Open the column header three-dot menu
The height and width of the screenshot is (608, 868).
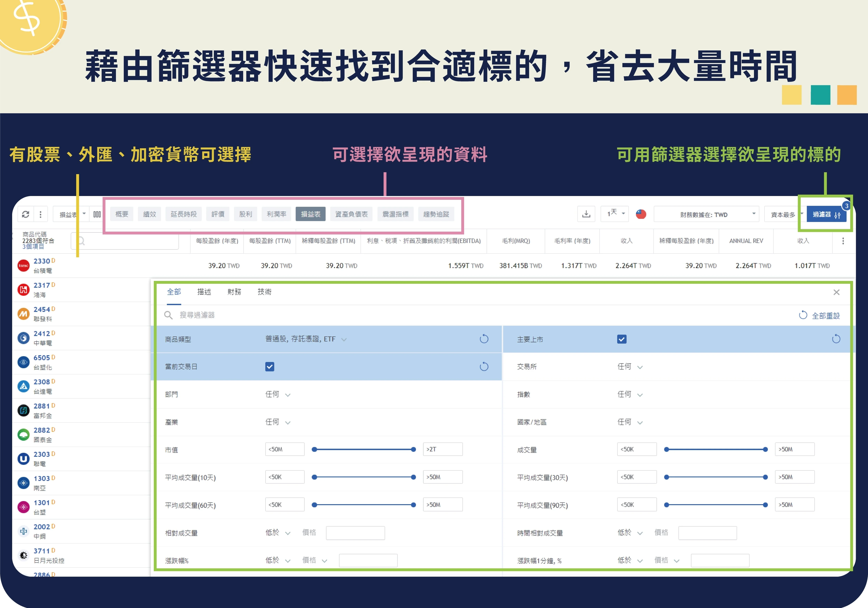843,241
